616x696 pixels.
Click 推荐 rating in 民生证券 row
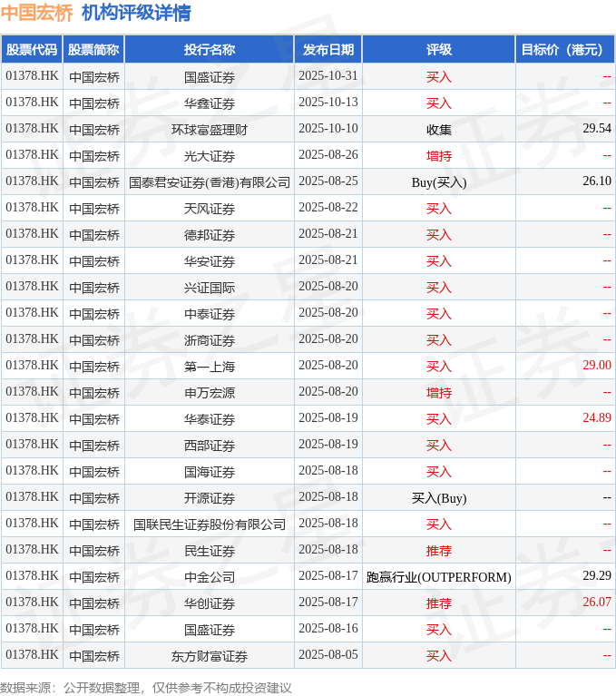click(x=439, y=551)
